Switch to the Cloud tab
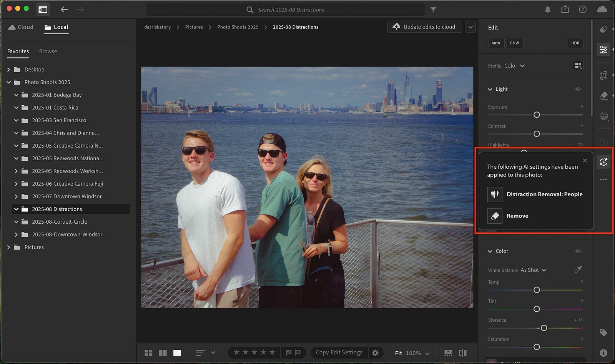615x364 pixels. point(21,27)
